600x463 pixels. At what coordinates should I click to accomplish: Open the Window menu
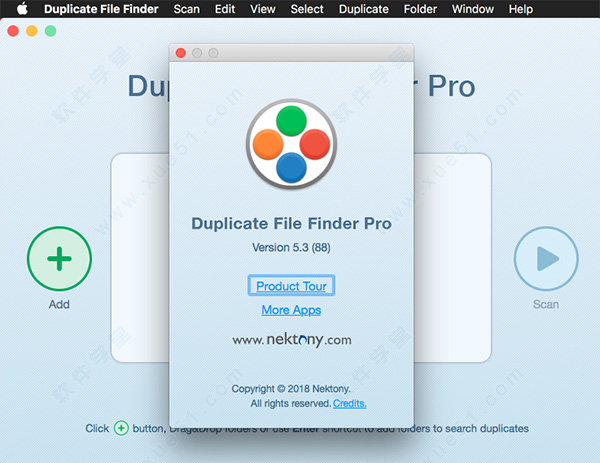[x=473, y=9]
